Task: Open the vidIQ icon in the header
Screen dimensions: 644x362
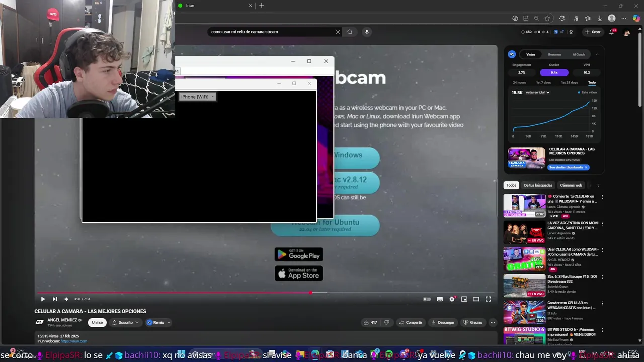Action: 556,32
